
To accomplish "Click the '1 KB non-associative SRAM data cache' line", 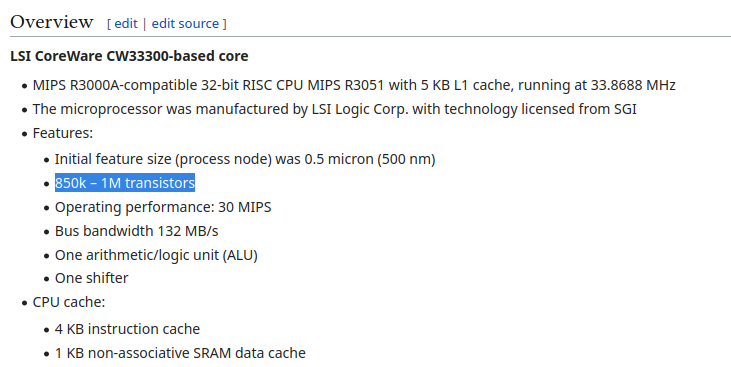I will pyautogui.click(x=180, y=353).
